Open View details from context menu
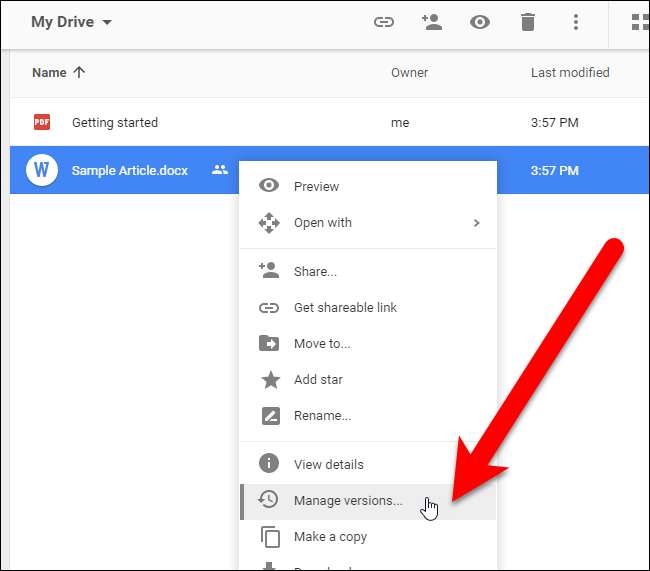The height and width of the screenshot is (571, 650). point(328,464)
